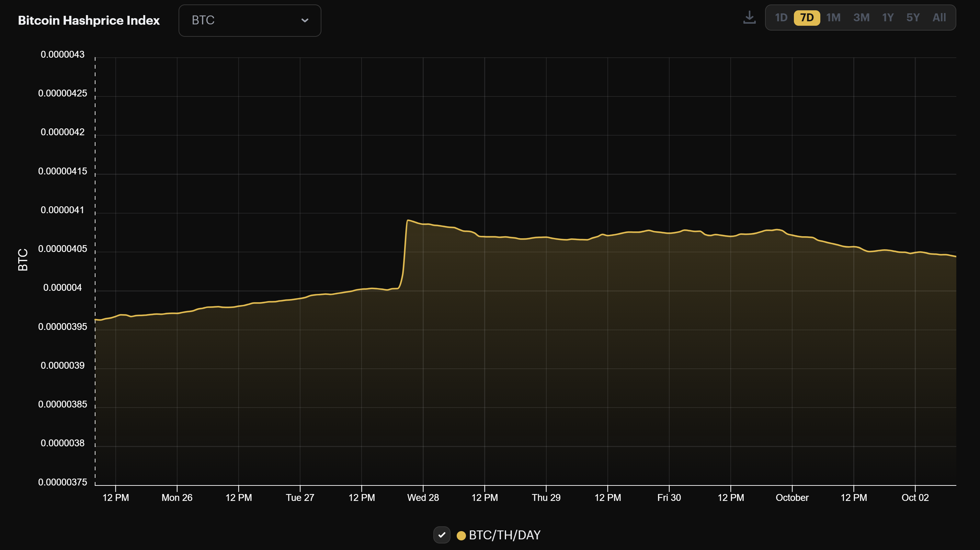Choose the 5Y time range
This screenshot has height=550, width=980.
[913, 18]
